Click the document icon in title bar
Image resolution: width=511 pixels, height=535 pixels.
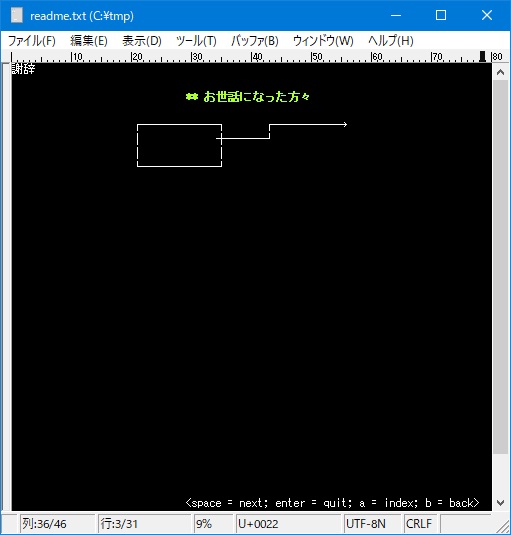click(x=16, y=15)
